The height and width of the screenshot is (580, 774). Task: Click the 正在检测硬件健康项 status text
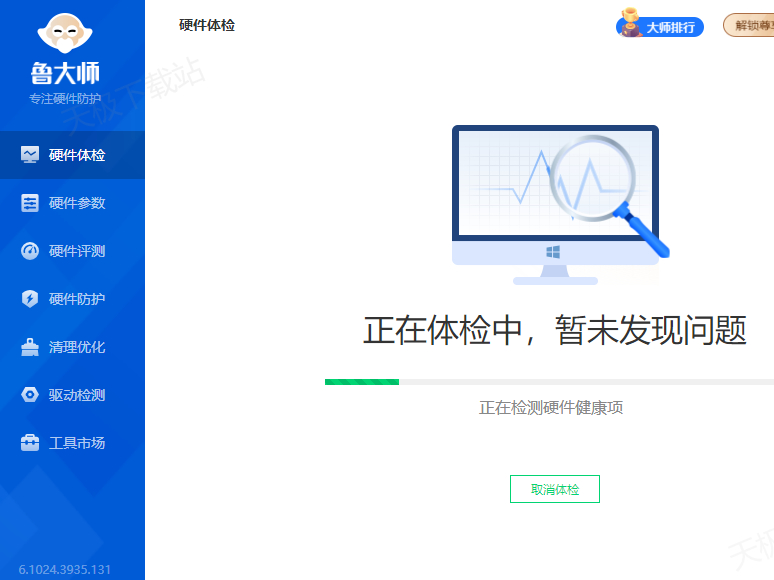551,408
